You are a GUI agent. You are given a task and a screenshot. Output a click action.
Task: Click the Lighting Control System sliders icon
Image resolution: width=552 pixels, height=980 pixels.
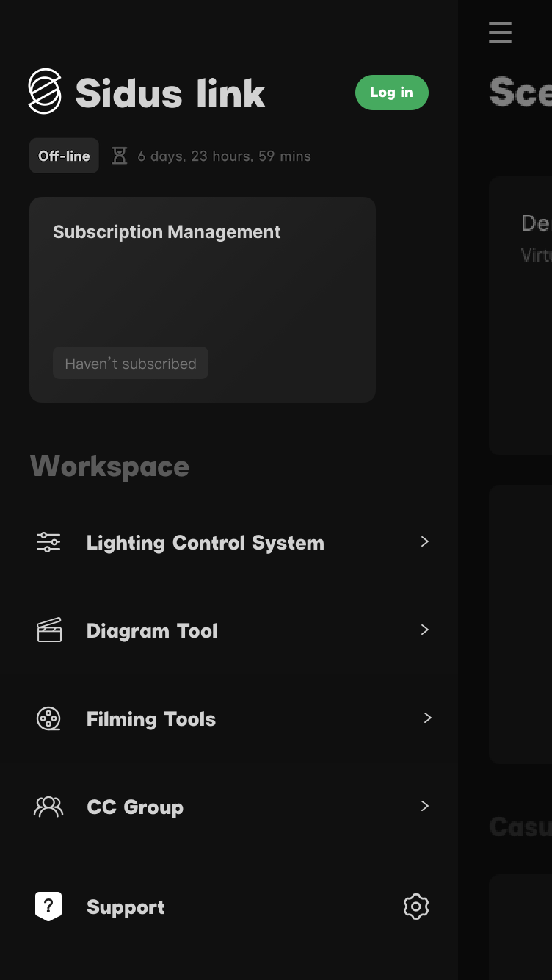pos(48,542)
